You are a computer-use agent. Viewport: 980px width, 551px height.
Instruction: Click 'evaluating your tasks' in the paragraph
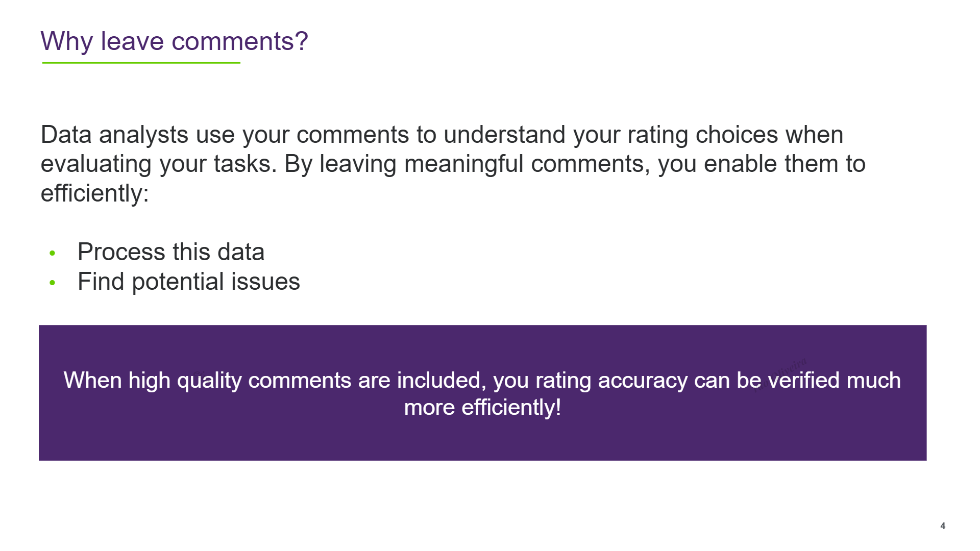(x=158, y=164)
